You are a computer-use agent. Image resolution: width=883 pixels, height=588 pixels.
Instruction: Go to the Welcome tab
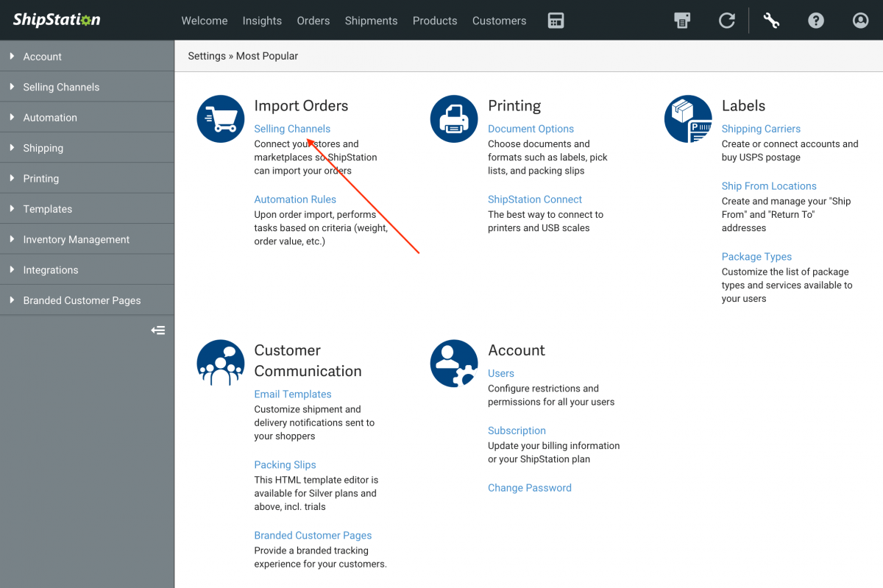click(205, 21)
